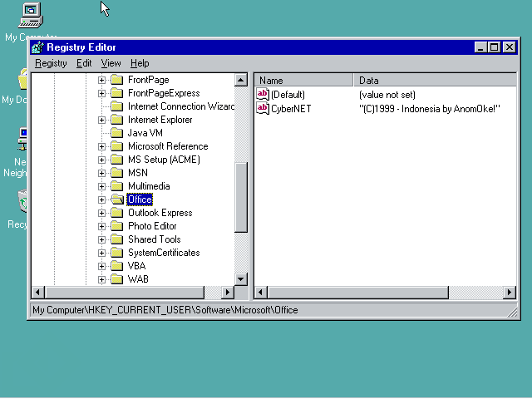Image resolution: width=532 pixels, height=399 pixels.
Task: Click the tree pane scroll right arrow
Action: pos(228,292)
